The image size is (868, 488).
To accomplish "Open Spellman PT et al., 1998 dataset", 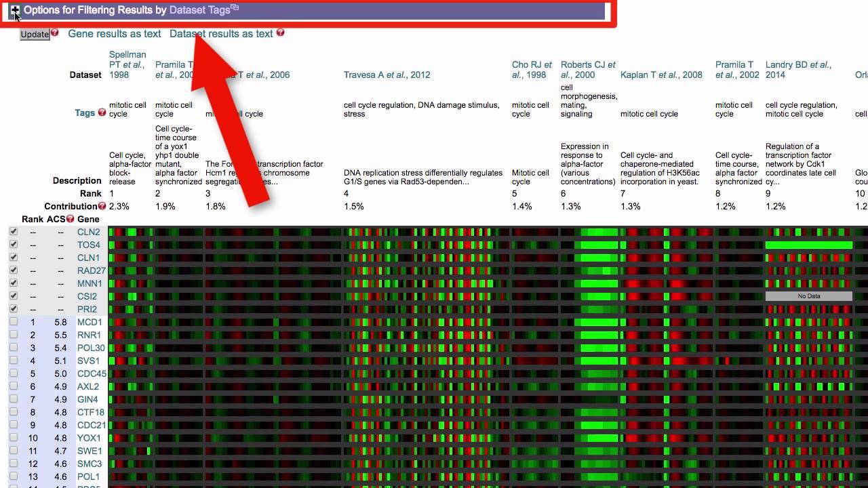I will 127,64.
